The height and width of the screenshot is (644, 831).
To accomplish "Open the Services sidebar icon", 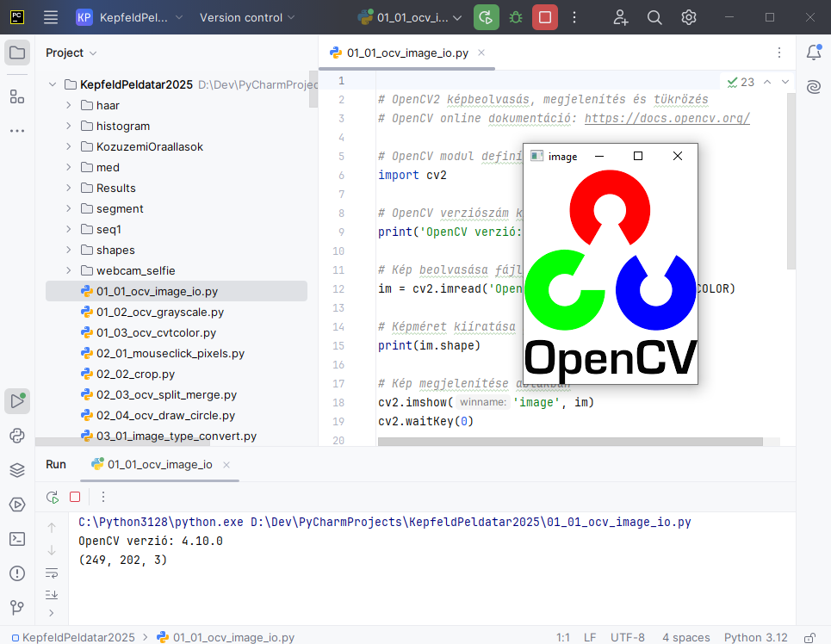I will pos(17,505).
